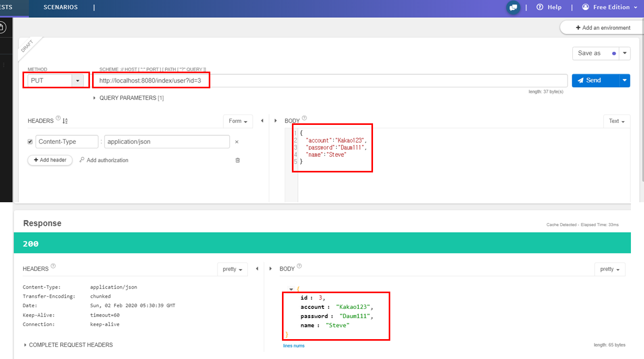
Task: Collapse the response JSON root node
Action: pos(291,289)
